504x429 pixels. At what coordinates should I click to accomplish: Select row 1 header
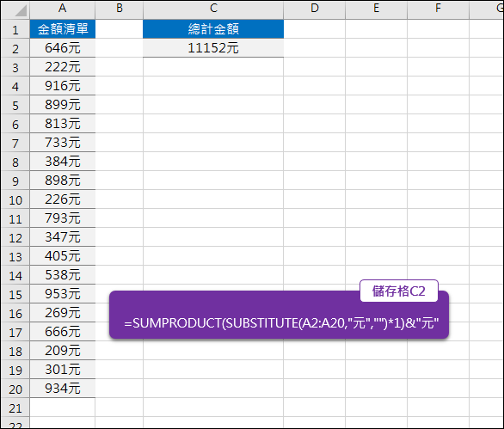coord(15,29)
